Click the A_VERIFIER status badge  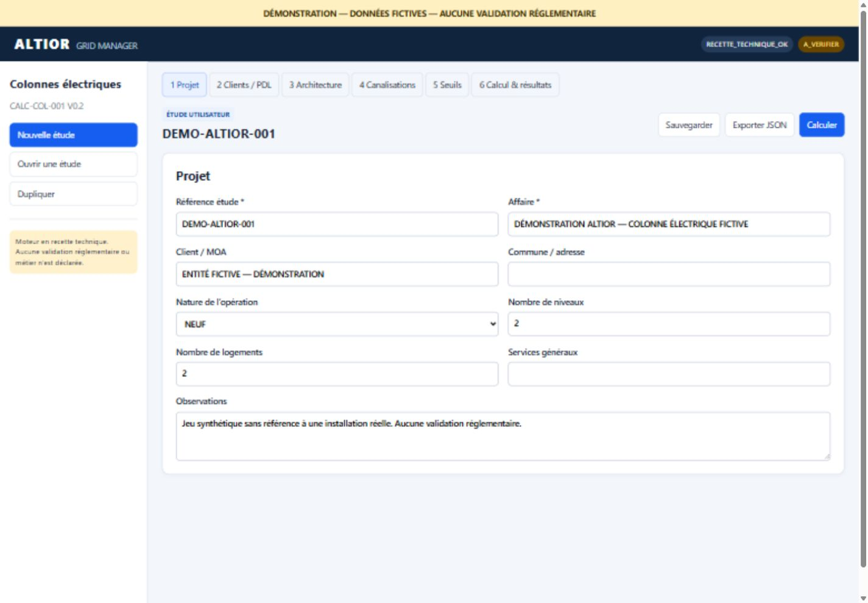point(821,44)
